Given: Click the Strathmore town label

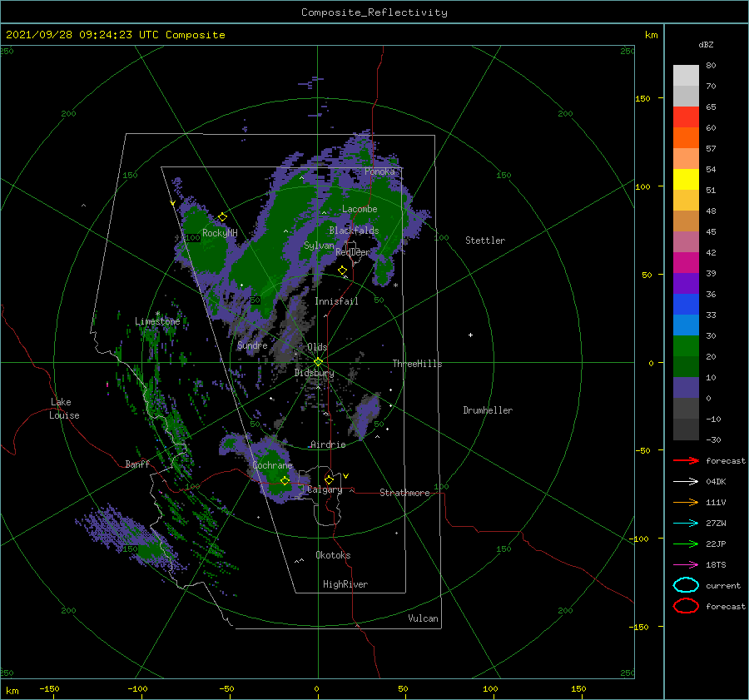Looking at the screenshot, I should 404,493.
